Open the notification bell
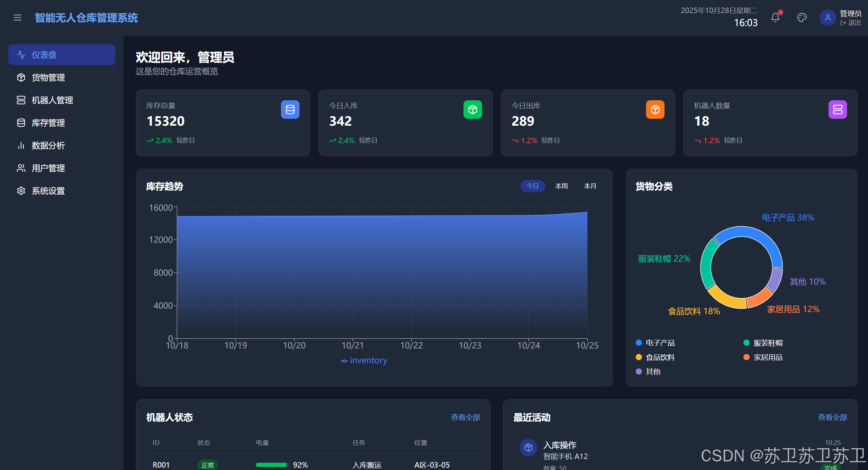Viewport: 868px width, 470px height. (x=775, y=18)
